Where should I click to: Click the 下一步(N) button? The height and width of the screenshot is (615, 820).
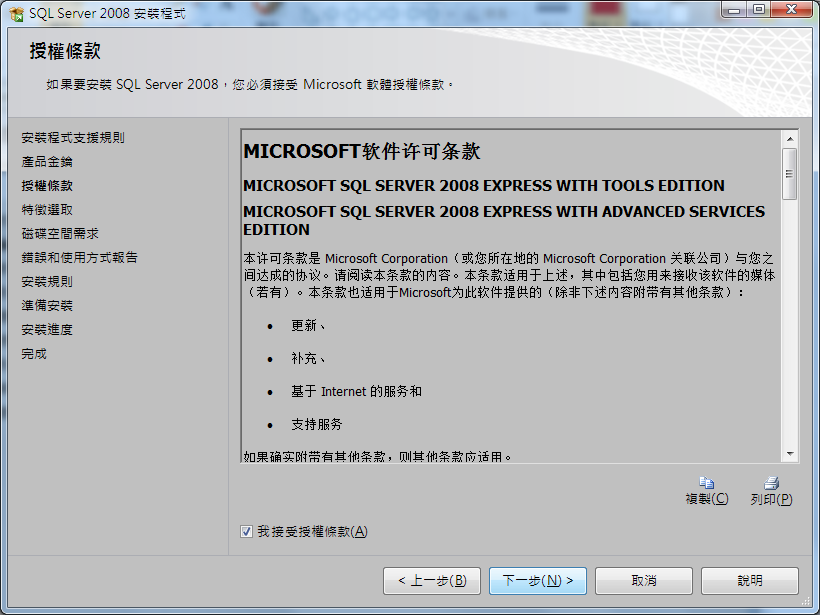(538, 580)
